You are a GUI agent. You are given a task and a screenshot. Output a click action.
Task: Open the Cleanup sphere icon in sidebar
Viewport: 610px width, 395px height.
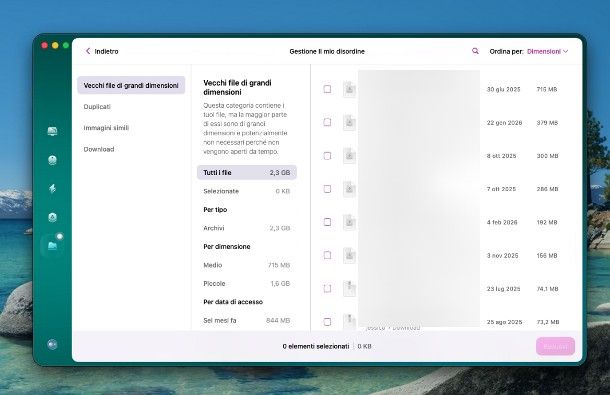tap(52, 160)
